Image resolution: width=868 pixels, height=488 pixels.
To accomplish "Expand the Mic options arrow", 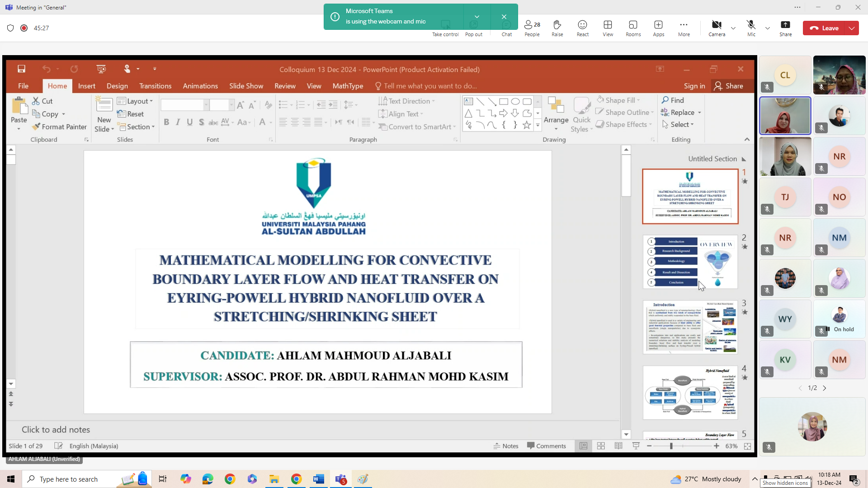I will (768, 28).
